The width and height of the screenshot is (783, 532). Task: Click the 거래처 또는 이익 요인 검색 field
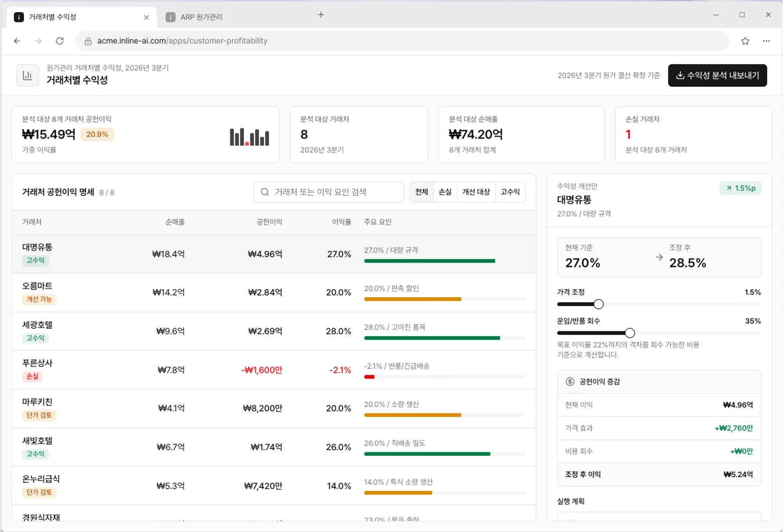329,192
